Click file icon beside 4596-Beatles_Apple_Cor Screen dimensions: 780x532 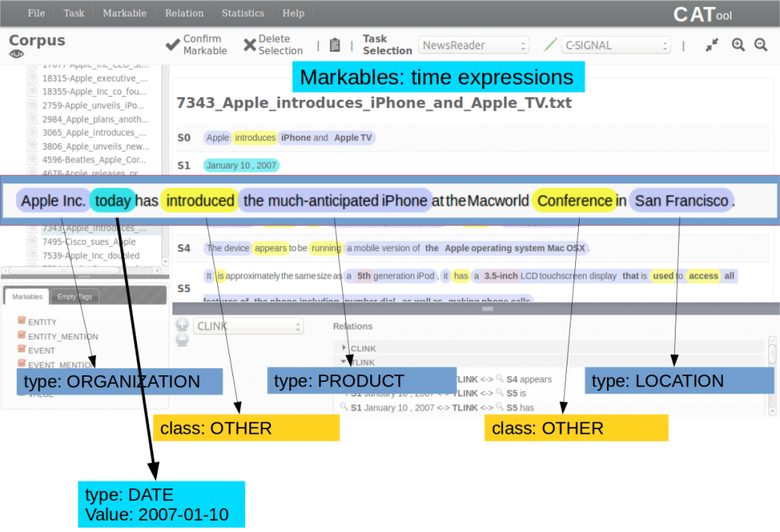coord(32,160)
